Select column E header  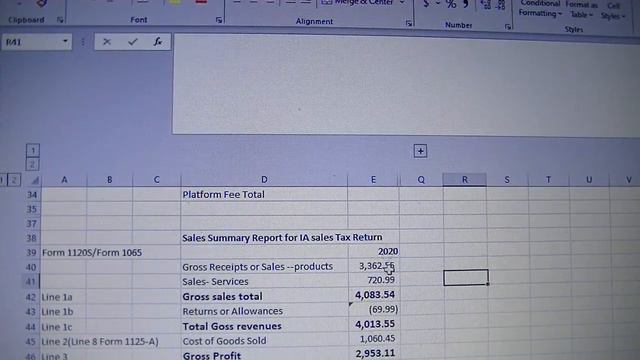(x=373, y=180)
